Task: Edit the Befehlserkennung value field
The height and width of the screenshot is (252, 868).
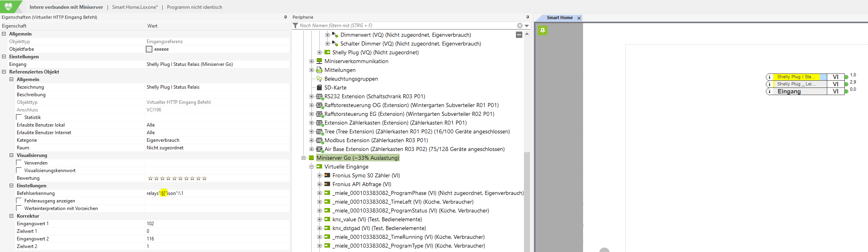Action: click(x=217, y=193)
